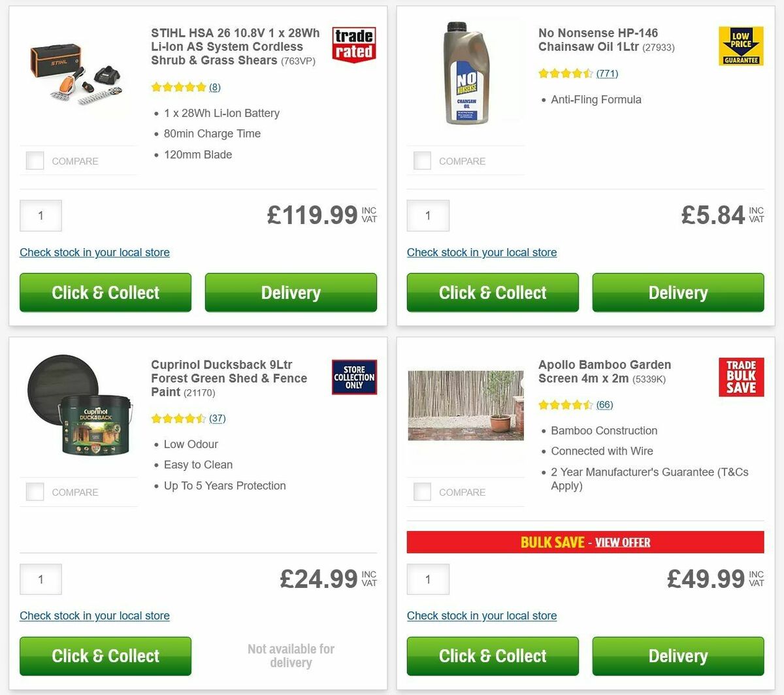Image resolution: width=784 pixels, height=695 pixels.
Task: Check stock for Cuprinol Ducksback paint
Action: pyautogui.click(x=95, y=615)
